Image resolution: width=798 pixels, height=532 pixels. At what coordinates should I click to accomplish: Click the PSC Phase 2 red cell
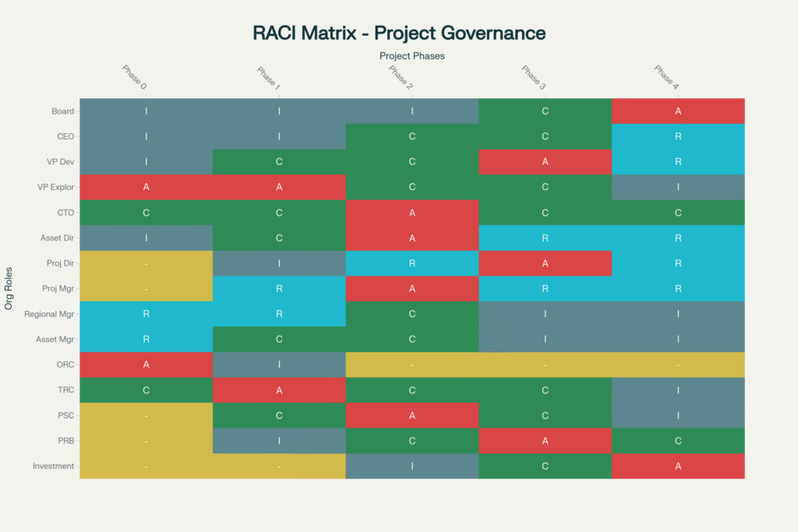click(x=412, y=415)
